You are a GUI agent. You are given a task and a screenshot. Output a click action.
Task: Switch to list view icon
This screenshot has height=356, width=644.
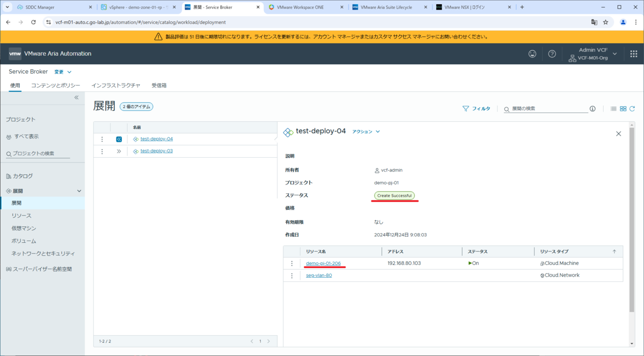click(x=613, y=108)
